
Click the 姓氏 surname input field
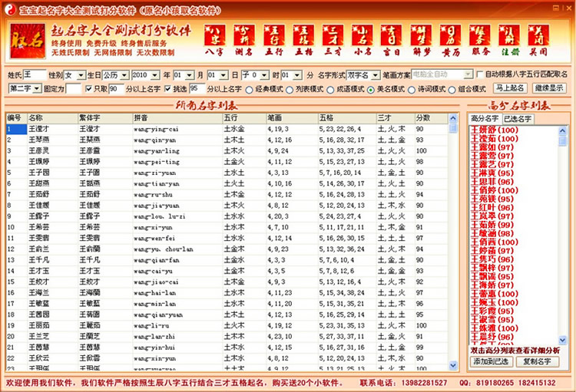tap(33, 75)
